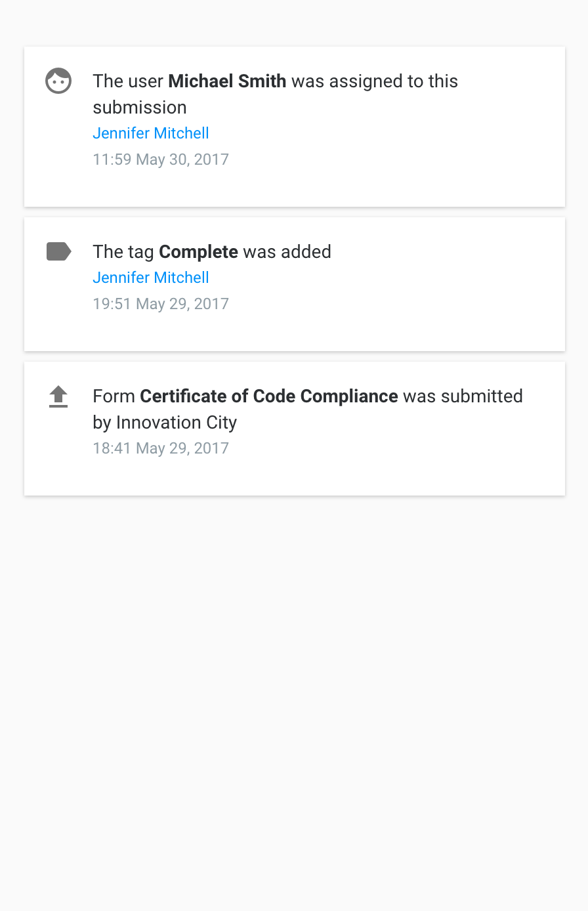The image size is (588, 911).
Task: Click the 11:59 May 30, 2017 timestamp
Action: [161, 159]
